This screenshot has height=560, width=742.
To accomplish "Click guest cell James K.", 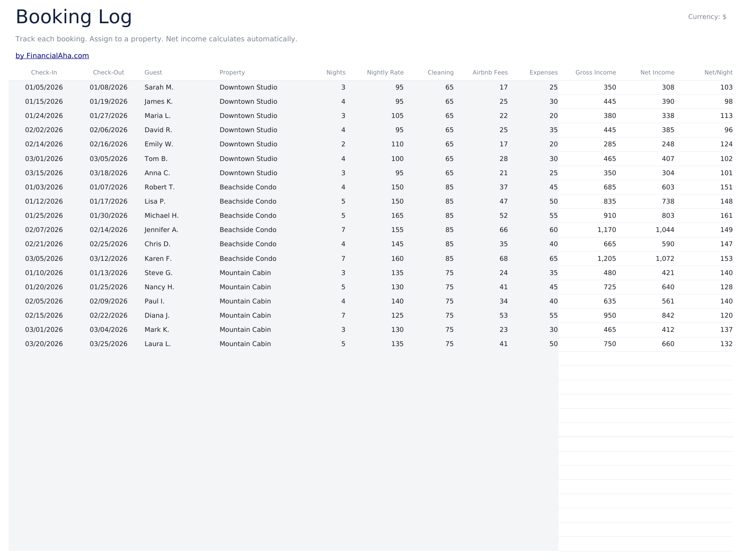I will pos(158,102).
